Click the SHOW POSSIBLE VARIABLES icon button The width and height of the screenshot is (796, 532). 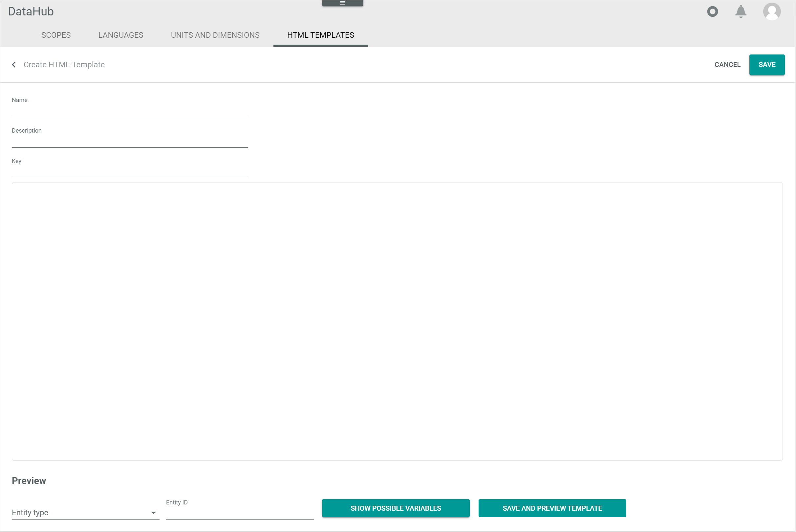[x=396, y=508]
